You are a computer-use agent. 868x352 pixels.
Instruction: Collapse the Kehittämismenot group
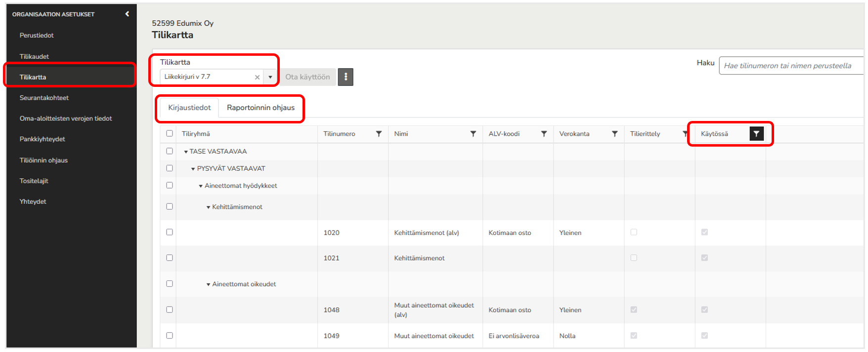pyautogui.click(x=208, y=207)
